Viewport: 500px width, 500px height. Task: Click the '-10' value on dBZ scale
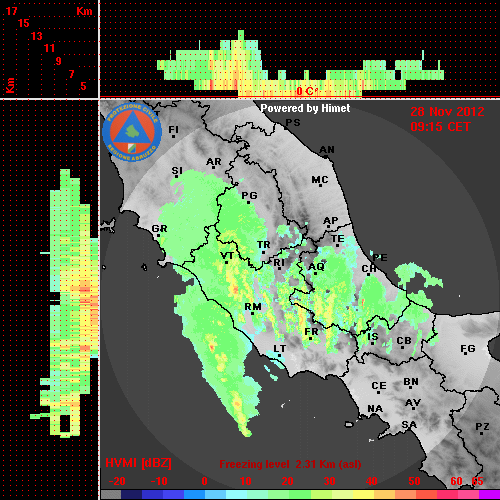(x=159, y=481)
